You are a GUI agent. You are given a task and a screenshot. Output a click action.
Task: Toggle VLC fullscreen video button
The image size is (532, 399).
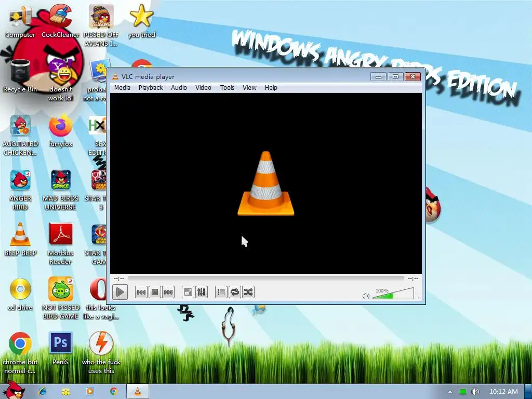coord(188,292)
